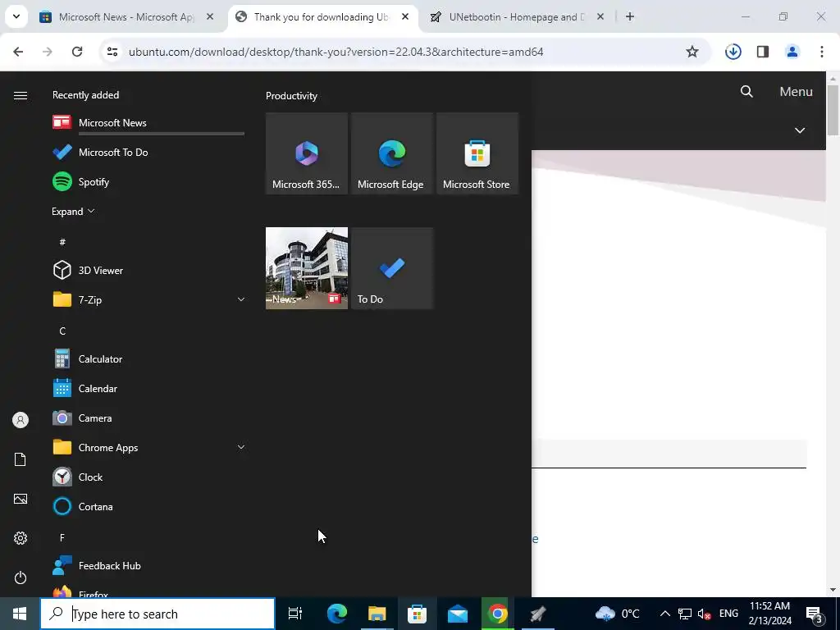
Task: Open the user account icon in Start sidebar
Action: coord(21,420)
